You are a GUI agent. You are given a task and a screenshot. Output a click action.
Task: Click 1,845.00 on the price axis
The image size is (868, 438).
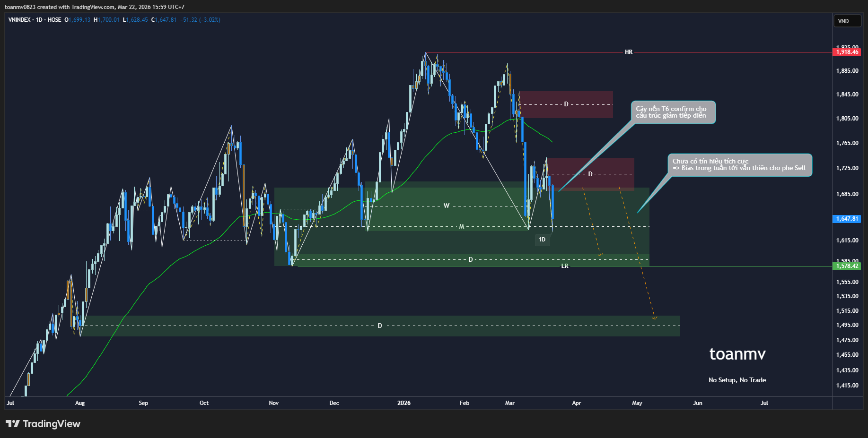click(847, 94)
